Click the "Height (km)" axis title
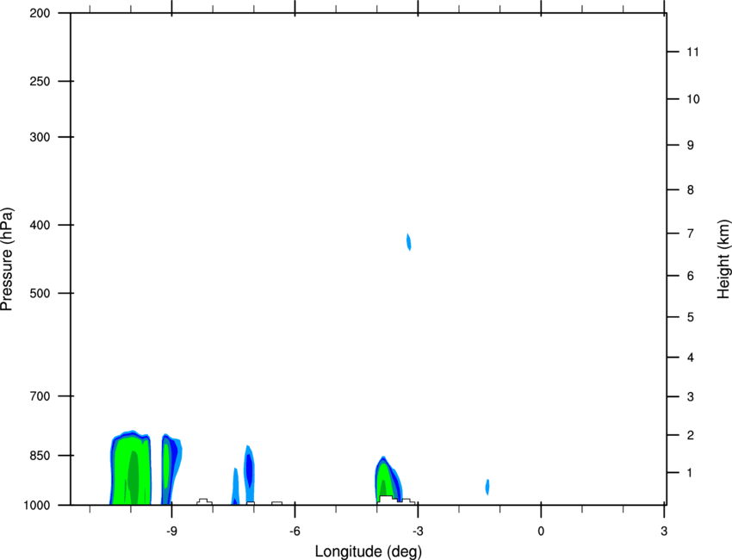 (x=723, y=258)
